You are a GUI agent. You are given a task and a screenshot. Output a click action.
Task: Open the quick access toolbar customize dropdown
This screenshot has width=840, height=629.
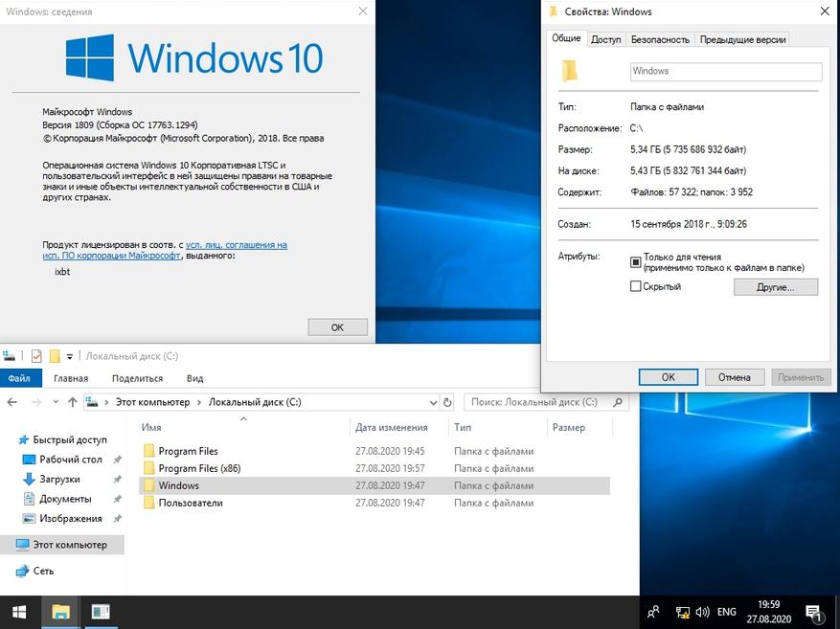[70, 356]
